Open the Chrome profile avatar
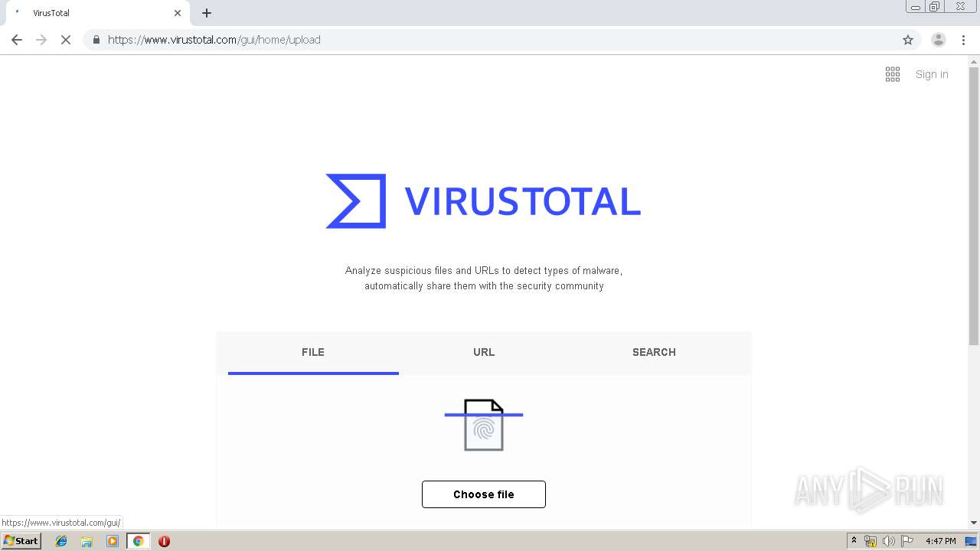This screenshot has width=980, height=551. pyautogui.click(x=938, y=40)
